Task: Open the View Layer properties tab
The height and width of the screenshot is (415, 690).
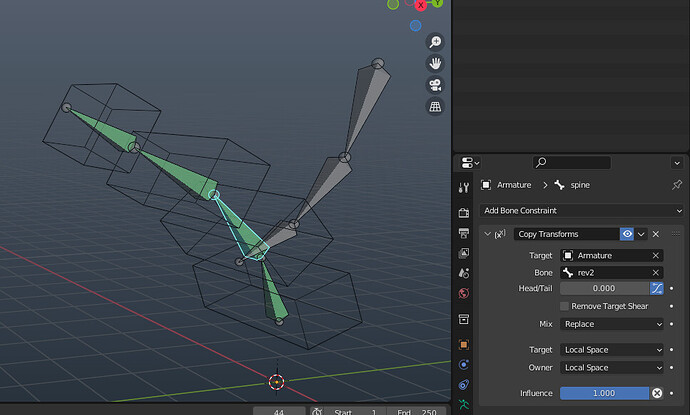Action: [x=463, y=253]
